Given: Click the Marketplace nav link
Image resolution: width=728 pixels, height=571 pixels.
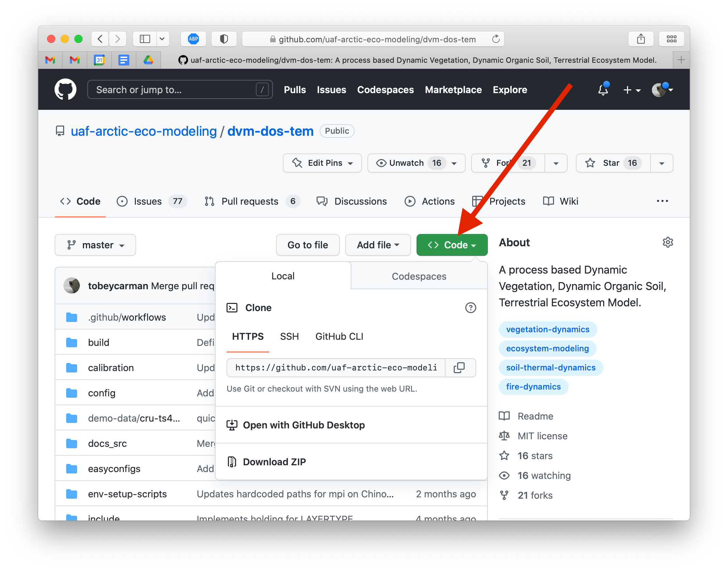Looking at the screenshot, I should [x=453, y=89].
